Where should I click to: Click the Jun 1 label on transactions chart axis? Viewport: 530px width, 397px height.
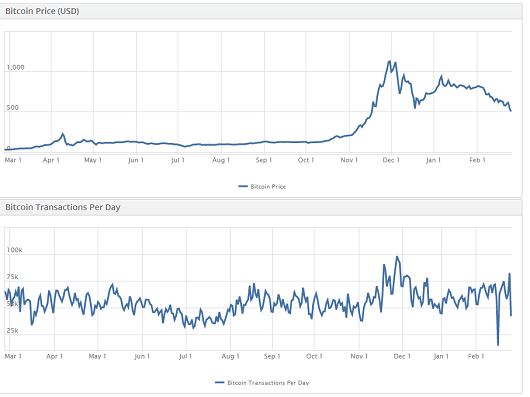[142, 356]
